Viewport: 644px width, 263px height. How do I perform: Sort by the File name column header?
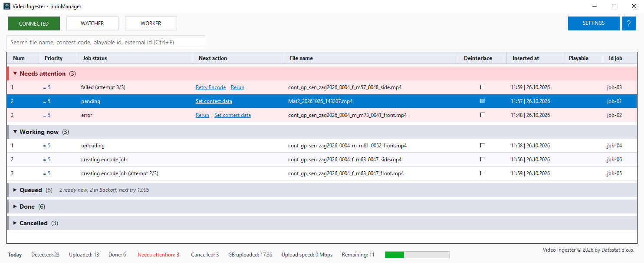[371, 58]
